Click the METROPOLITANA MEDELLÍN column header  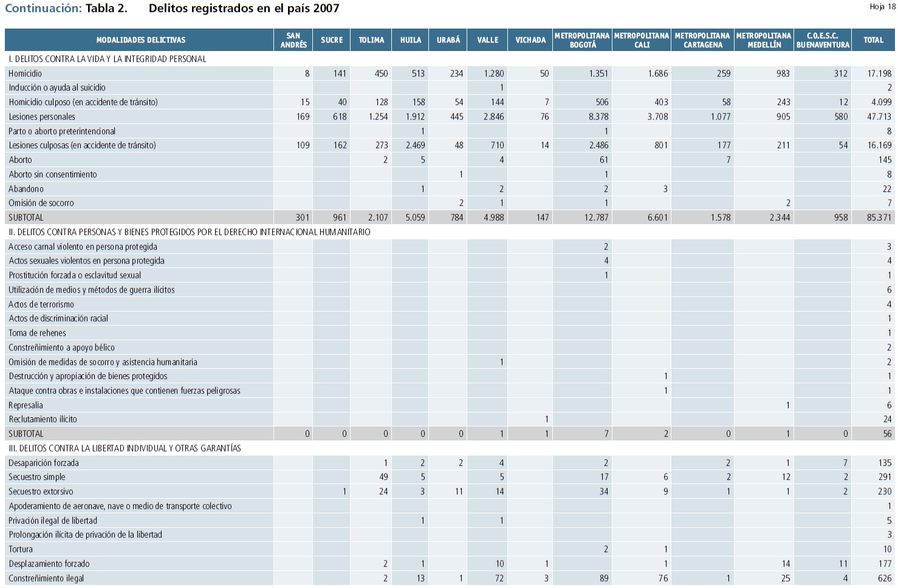[x=764, y=40]
